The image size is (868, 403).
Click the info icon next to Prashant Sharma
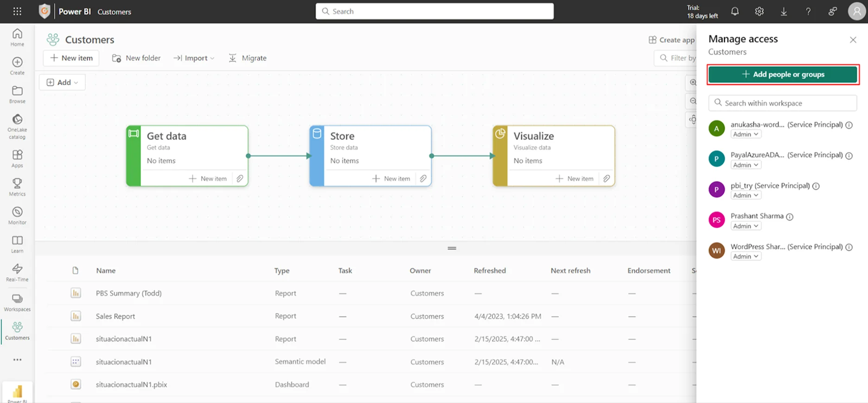(x=790, y=216)
